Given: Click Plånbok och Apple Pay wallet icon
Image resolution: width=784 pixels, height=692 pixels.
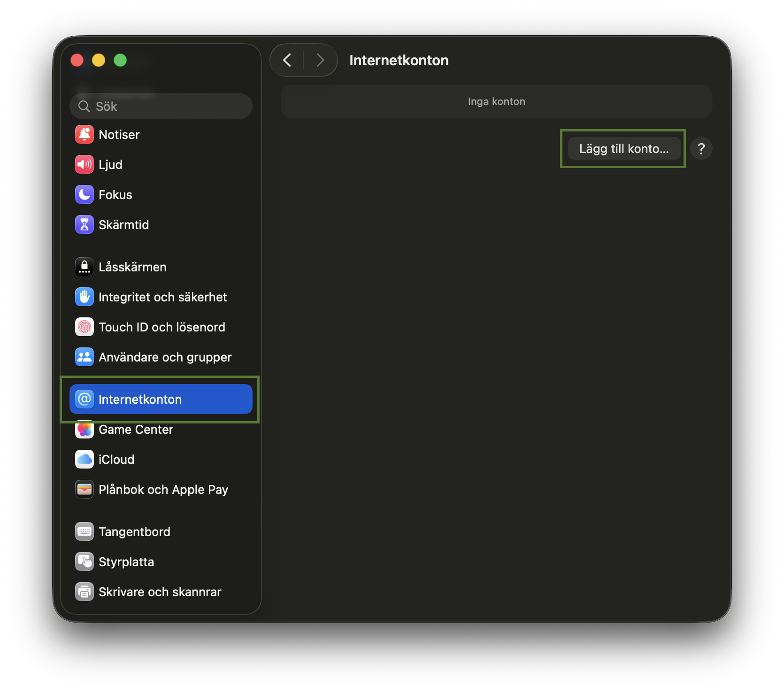Looking at the screenshot, I should (85, 490).
